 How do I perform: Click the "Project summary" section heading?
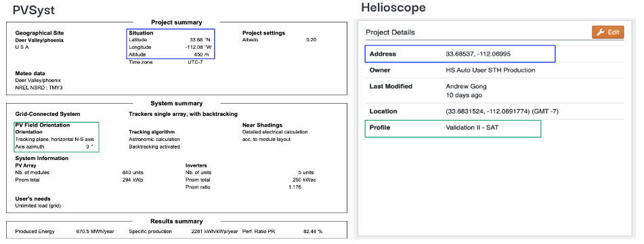click(x=177, y=22)
